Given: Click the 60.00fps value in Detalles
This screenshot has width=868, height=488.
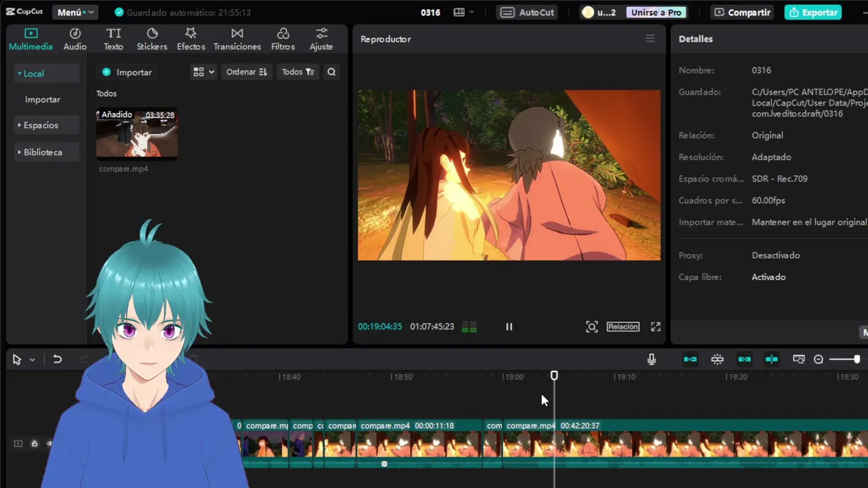Looking at the screenshot, I should coord(768,201).
